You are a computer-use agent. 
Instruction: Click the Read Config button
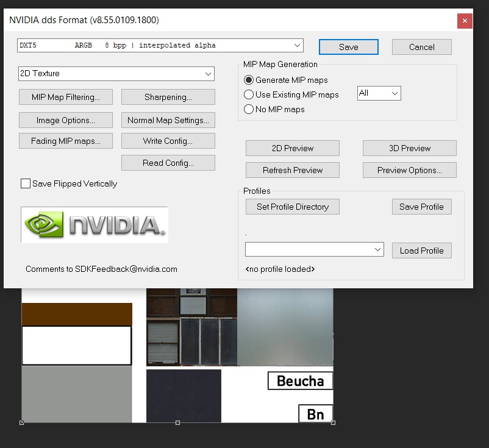(x=168, y=163)
